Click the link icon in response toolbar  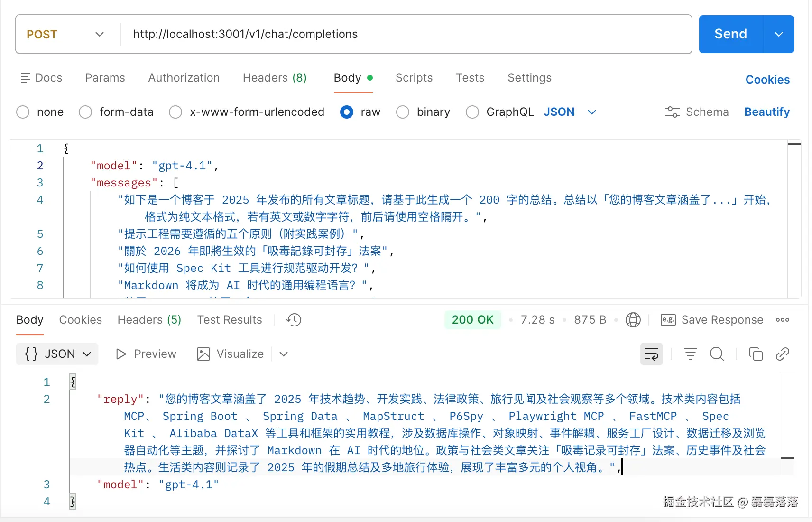pos(782,354)
